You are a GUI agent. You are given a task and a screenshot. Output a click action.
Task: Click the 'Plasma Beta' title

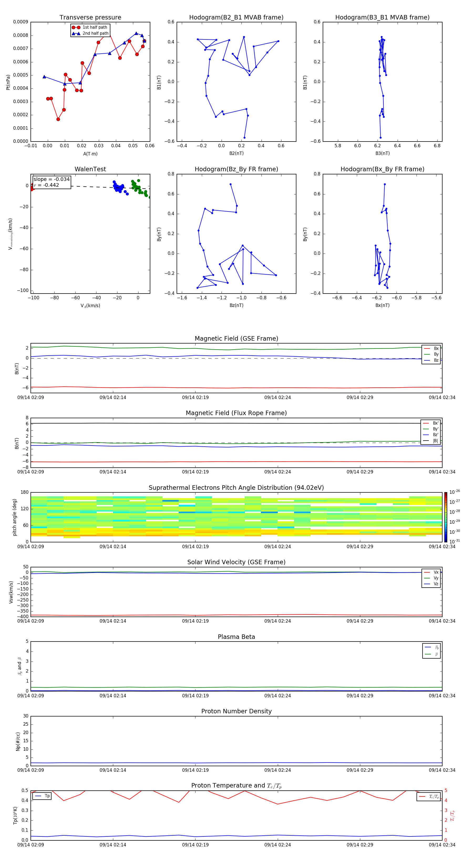(x=236, y=637)
